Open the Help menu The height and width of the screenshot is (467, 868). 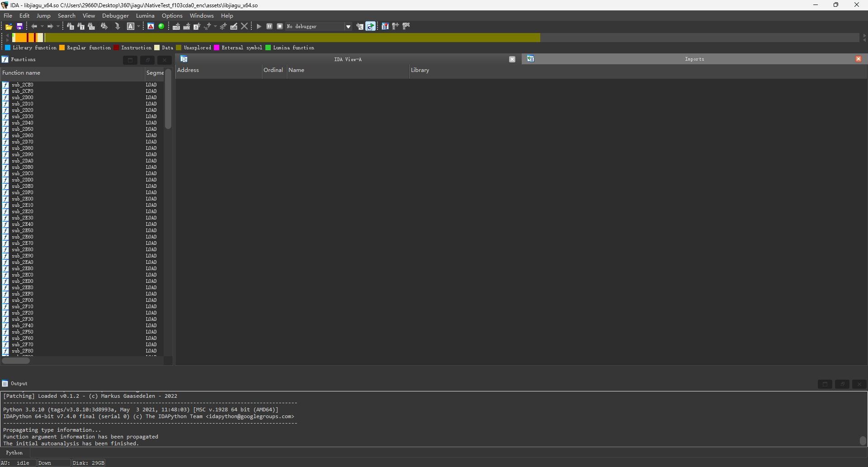point(227,15)
